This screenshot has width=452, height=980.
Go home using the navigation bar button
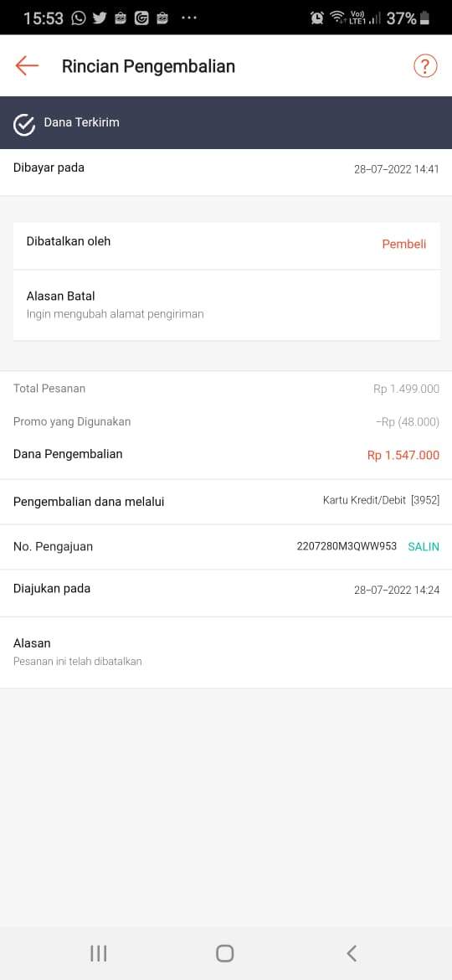click(225, 953)
